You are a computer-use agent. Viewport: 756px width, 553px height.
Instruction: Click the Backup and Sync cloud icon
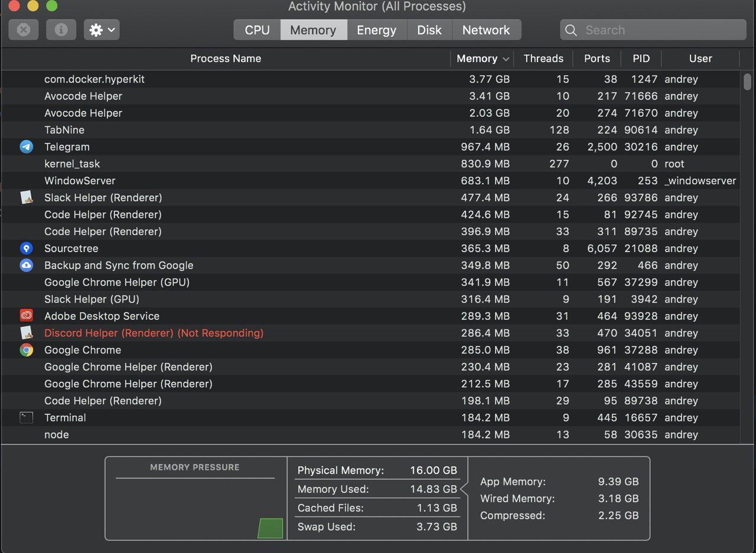[26, 266]
